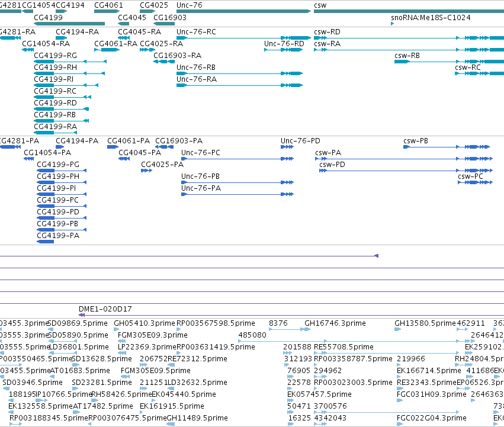
Task: Click protein label csw-PD
Action: (332, 165)
